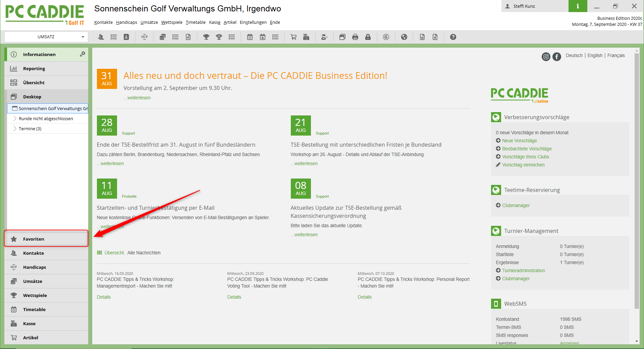Open the calendar with clock toolbar icon
Viewport: 644px width, 349px height.
tap(250, 37)
